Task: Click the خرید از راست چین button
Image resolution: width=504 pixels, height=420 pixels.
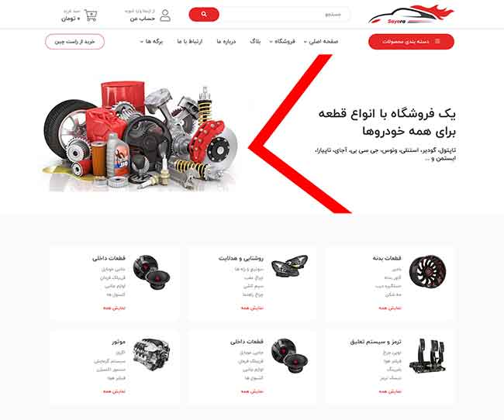Action: pos(75,42)
